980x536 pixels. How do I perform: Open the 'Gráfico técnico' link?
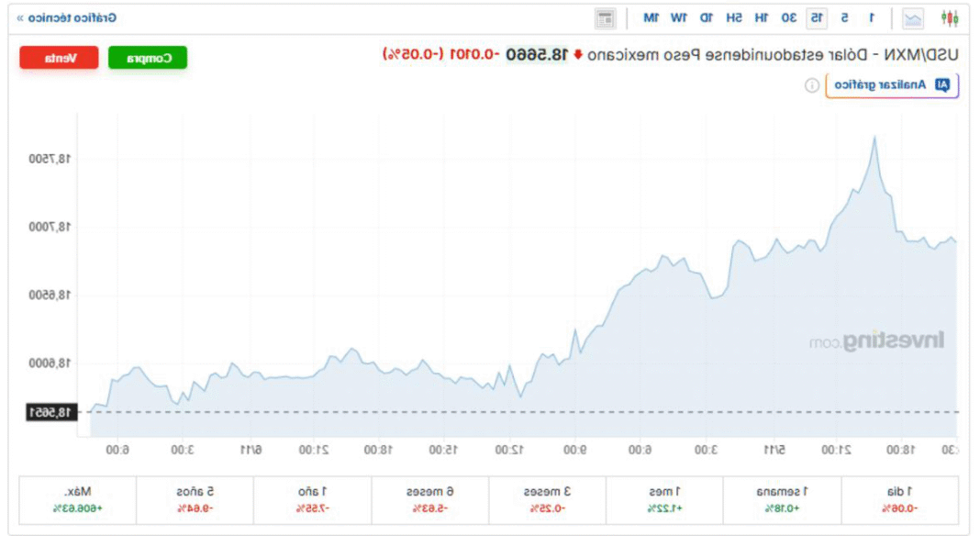pos(67,18)
